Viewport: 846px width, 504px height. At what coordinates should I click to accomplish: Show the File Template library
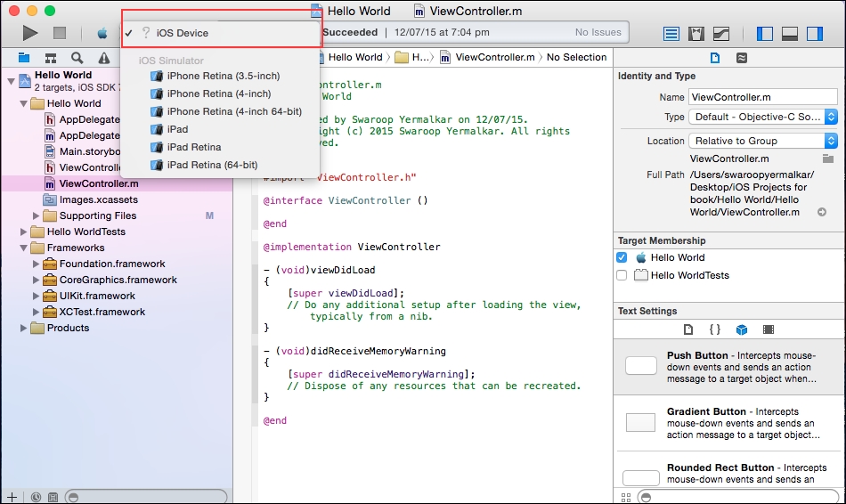click(687, 329)
